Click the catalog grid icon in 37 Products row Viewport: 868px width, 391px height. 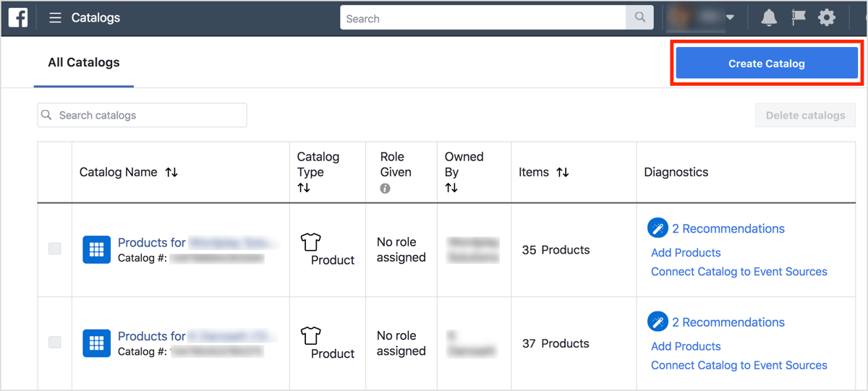coord(97,343)
